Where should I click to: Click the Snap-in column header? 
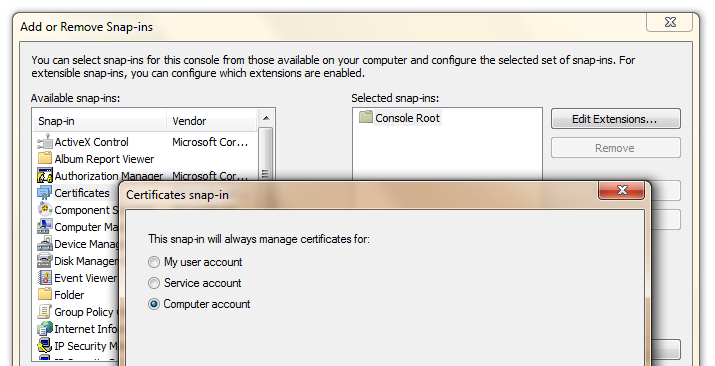pyautogui.click(x=100, y=121)
